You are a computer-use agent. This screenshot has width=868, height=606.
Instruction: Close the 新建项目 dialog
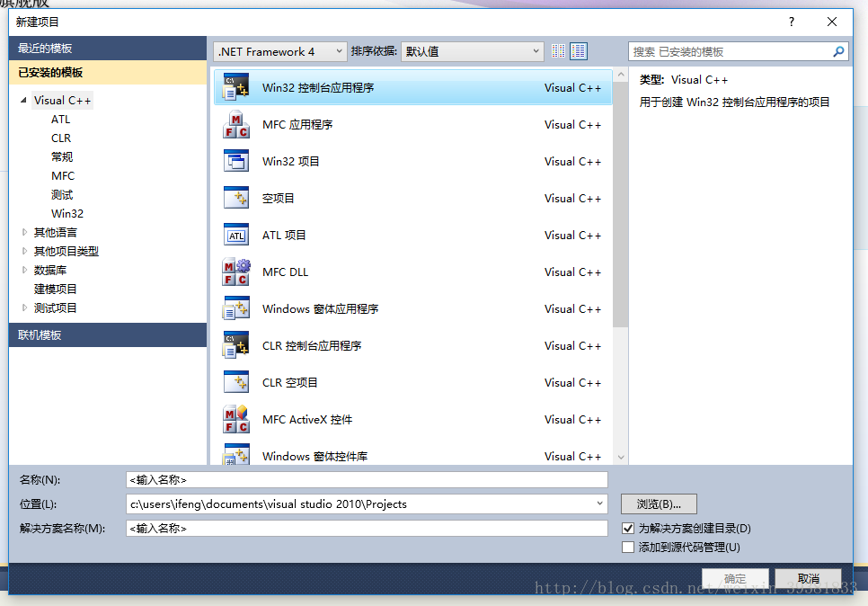point(831,22)
